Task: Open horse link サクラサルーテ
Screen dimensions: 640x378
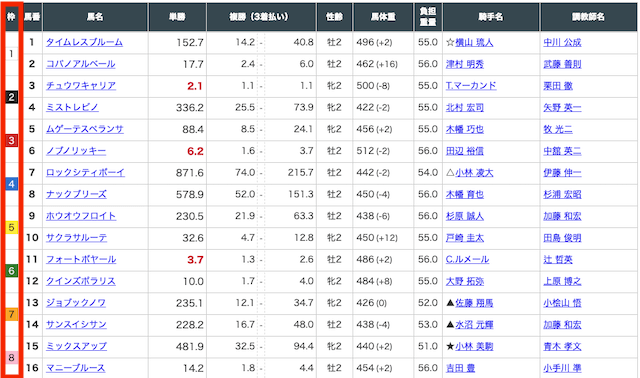Action: 76,238
